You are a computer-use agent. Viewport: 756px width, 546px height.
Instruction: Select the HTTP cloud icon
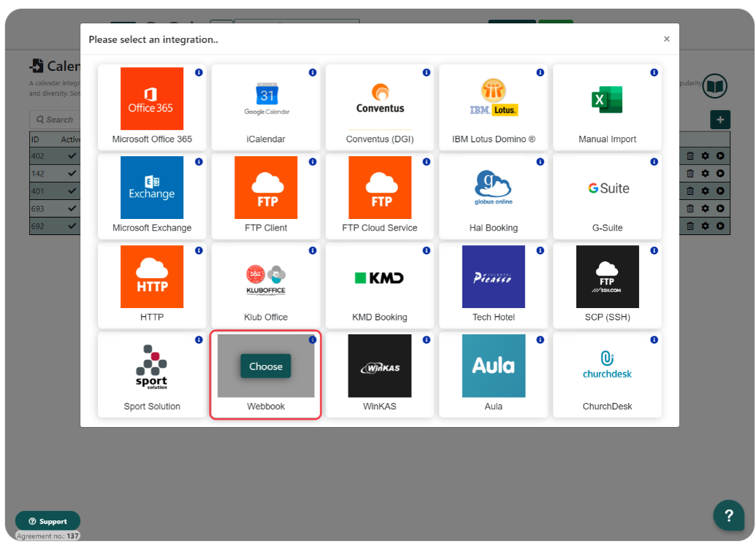click(x=152, y=277)
